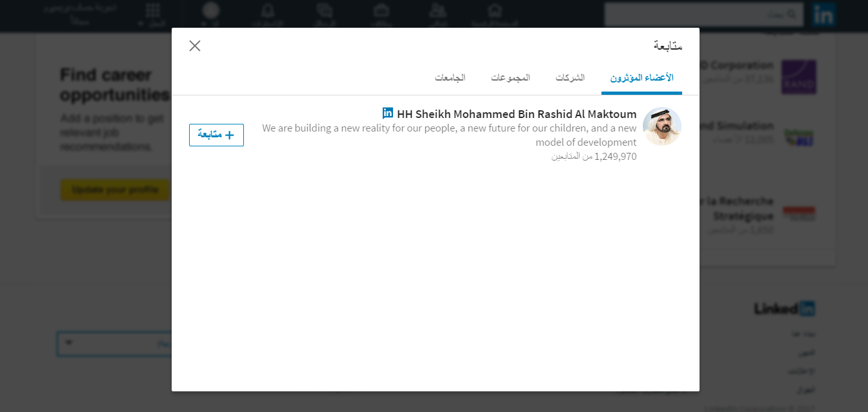Open the apps grid icon in the nav

[x=153, y=10]
